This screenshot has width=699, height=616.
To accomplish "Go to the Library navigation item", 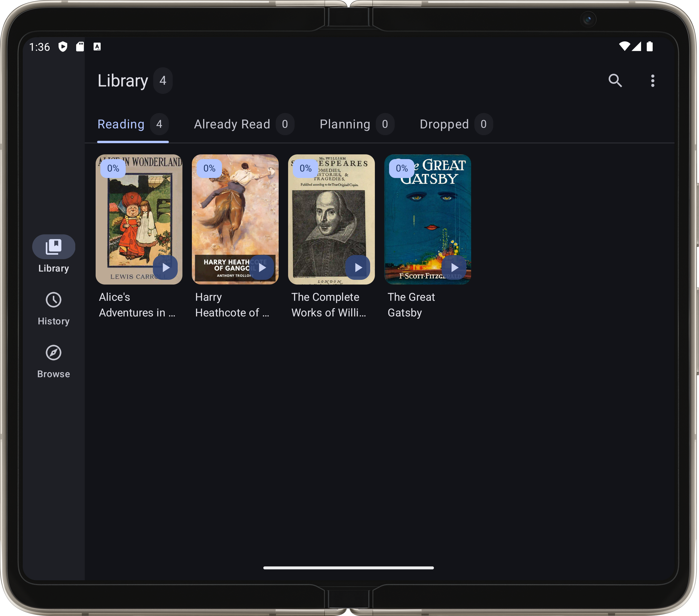I will 54,254.
